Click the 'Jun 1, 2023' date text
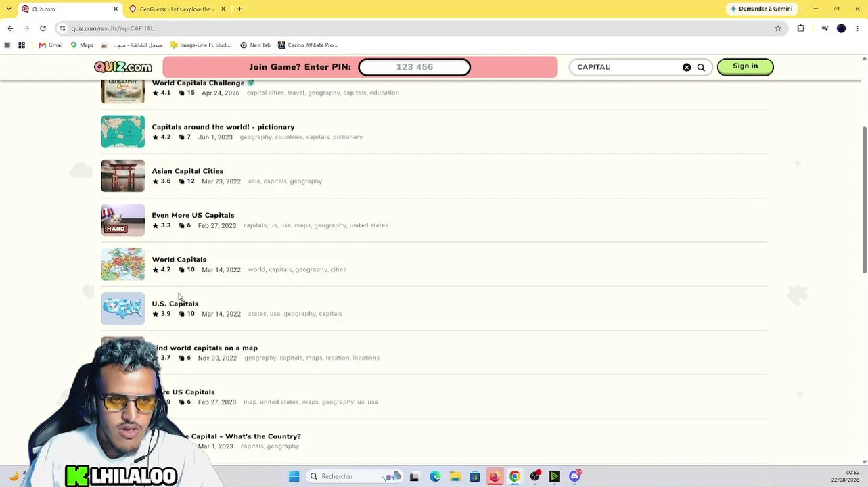868x487 pixels. 215,137
